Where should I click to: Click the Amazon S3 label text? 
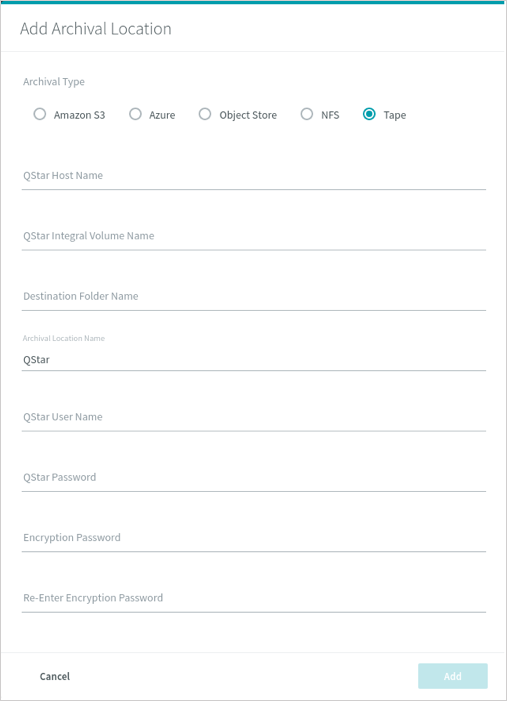(79, 115)
